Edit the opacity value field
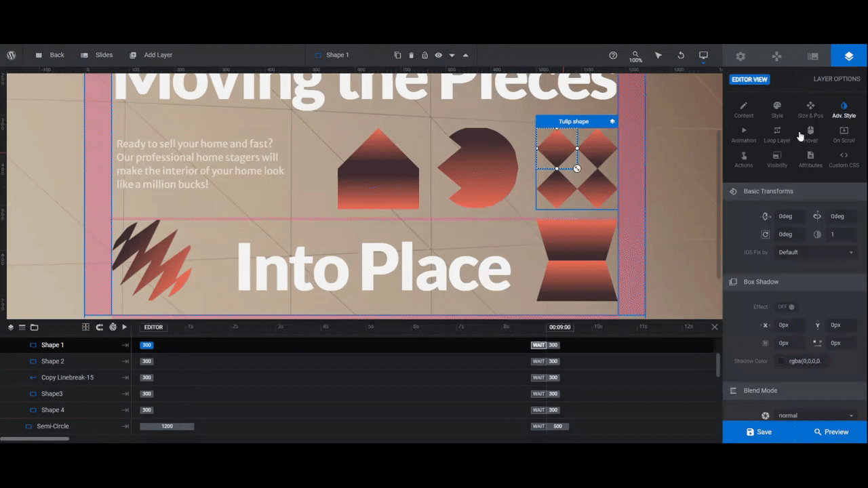This screenshot has height=488, width=868. point(842,235)
